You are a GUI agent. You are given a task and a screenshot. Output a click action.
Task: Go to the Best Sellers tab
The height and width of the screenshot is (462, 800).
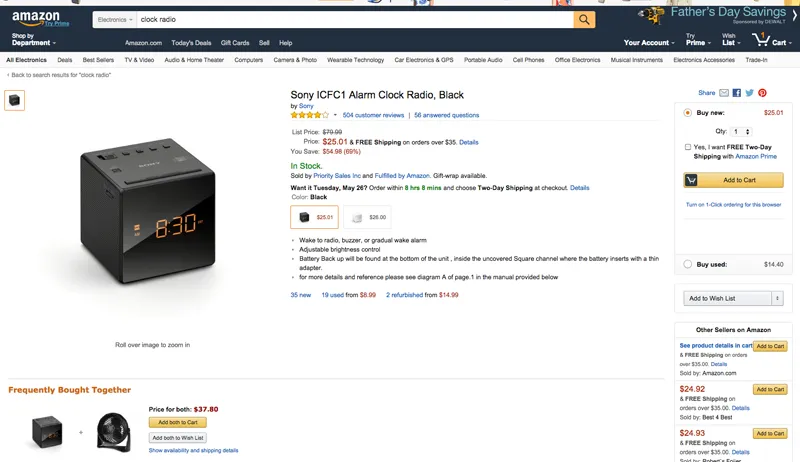point(98,60)
